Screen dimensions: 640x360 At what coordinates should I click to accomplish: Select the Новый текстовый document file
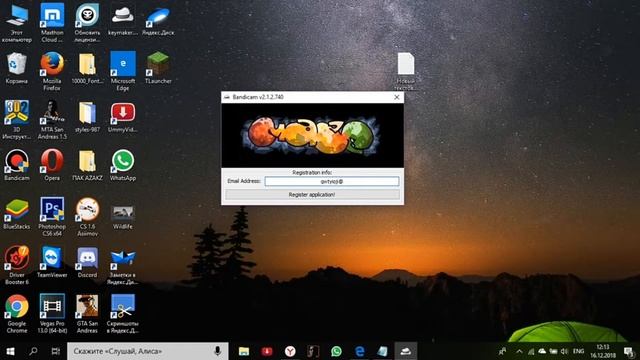click(x=406, y=71)
